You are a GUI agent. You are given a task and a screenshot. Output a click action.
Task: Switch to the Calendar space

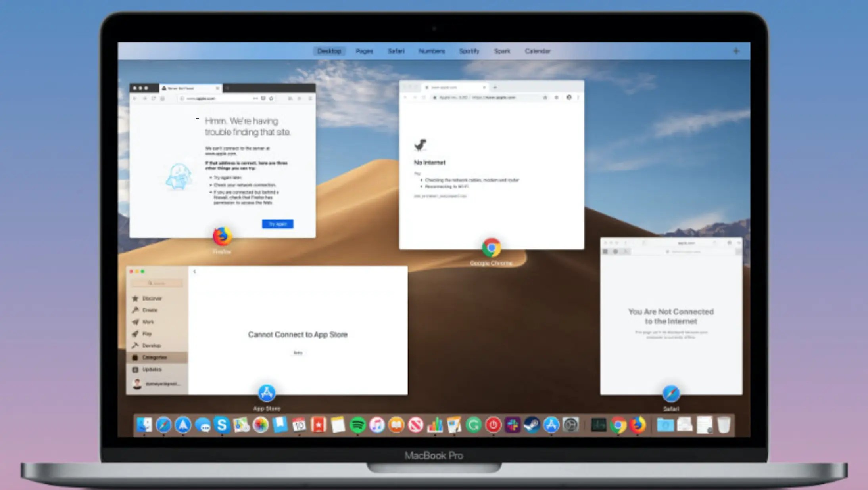point(538,51)
